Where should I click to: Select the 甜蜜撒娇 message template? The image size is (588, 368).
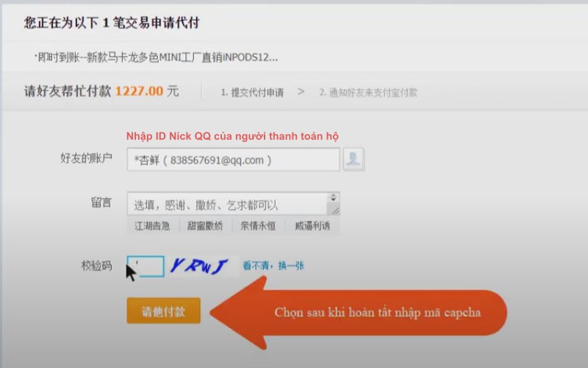coord(205,226)
